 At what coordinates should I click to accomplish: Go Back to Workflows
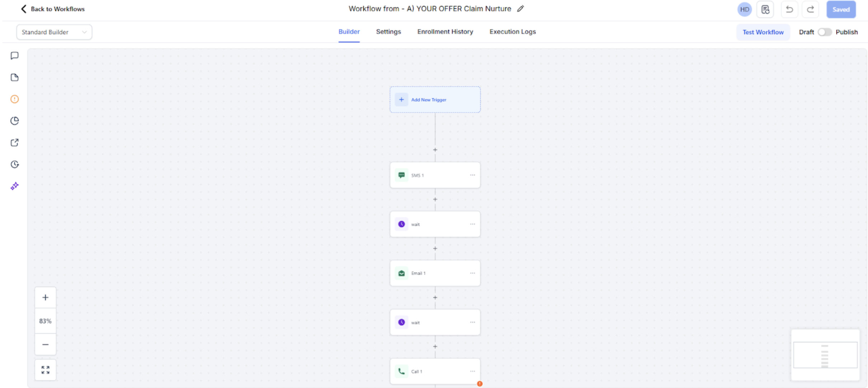(53, 9)
